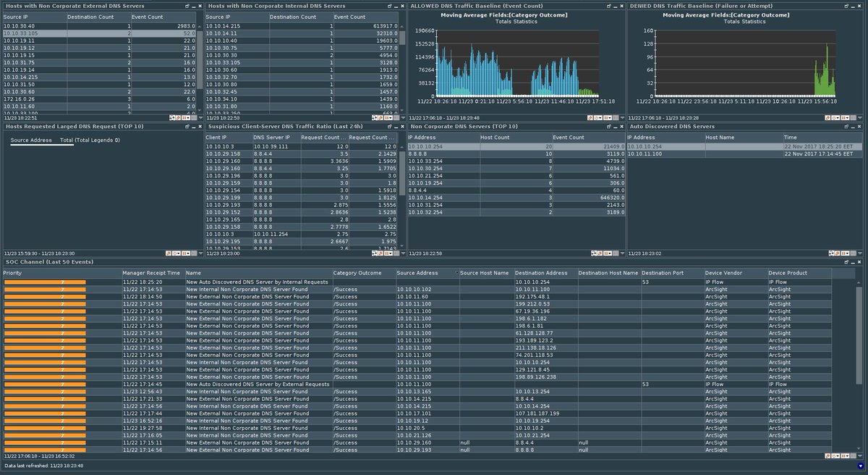Detach the Suspicious Client-Server DNS Traffic Ratio panel
Viewport: 868px width, 475px height.
(390, 127)
